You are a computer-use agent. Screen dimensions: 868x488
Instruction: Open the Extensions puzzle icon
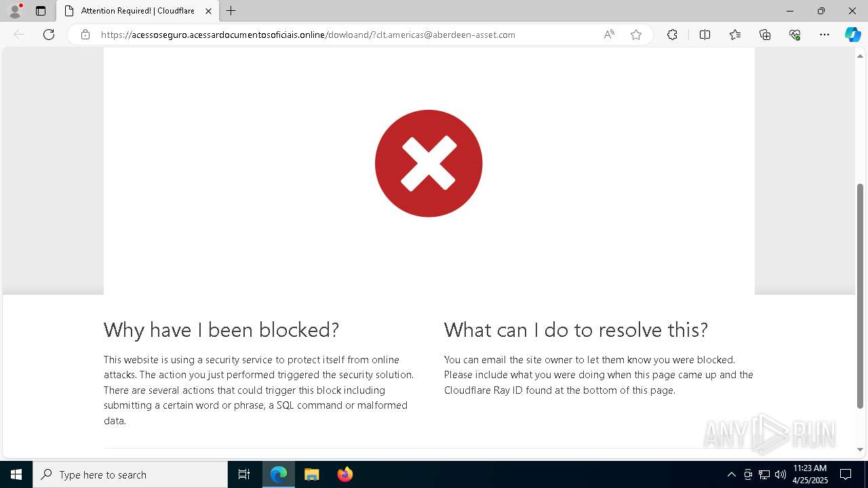[x=672, y=35]
